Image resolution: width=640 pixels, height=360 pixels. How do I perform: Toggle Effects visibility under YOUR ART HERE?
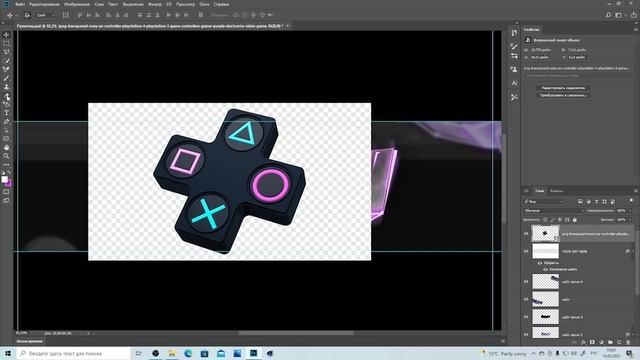coord(540,263)
